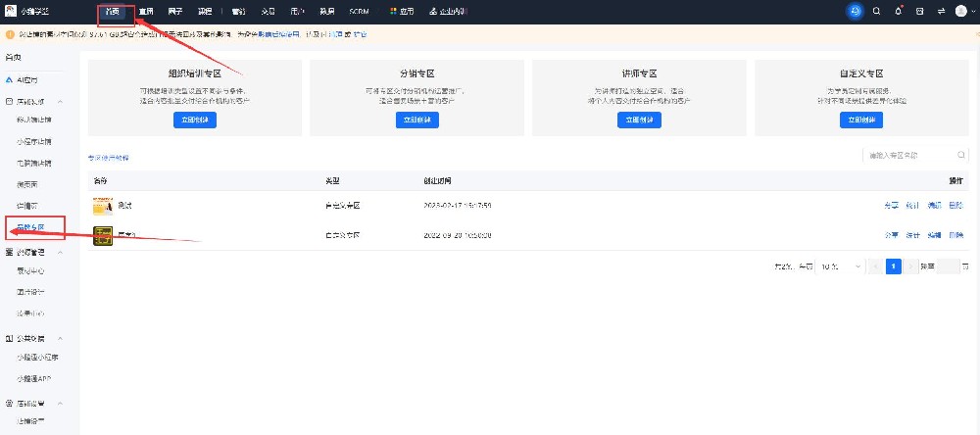The height and width of the screenshot is (435, 980).
Task: Click the search icon in the 专区 name field
Action: point(961,155)
